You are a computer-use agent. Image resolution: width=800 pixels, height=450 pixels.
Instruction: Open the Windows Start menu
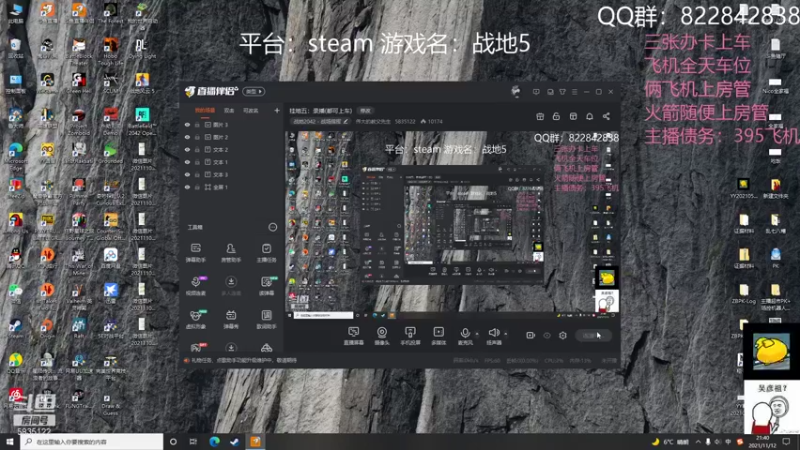click(x=10, y=441)
